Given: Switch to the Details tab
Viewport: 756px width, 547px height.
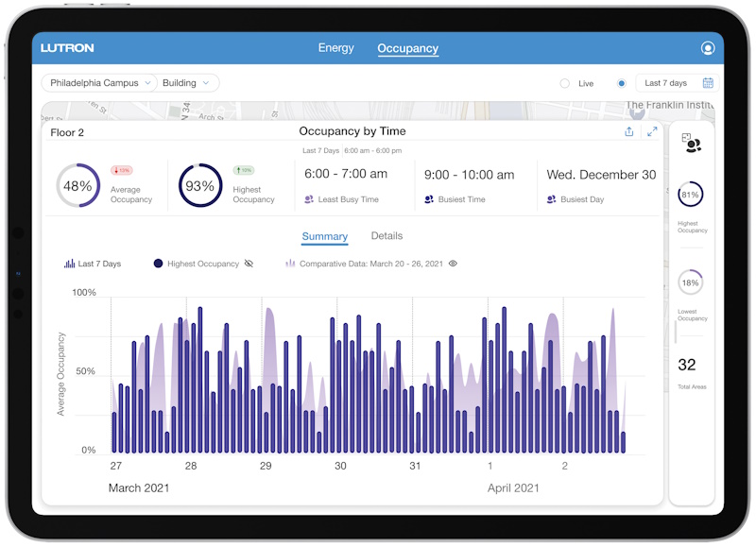Looking at the screenshot, I should (x=387, y=236).
